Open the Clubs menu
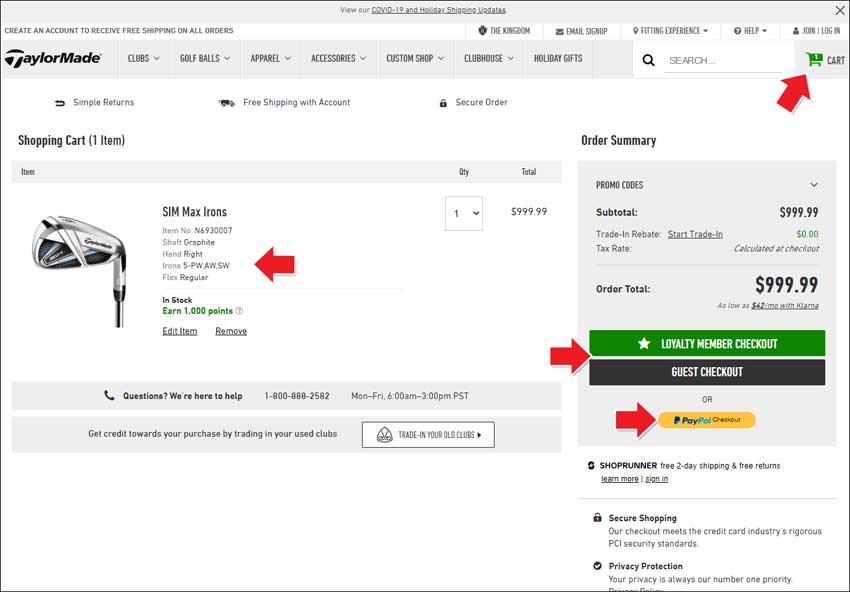 pyautogui.click(x=144, y=58)
